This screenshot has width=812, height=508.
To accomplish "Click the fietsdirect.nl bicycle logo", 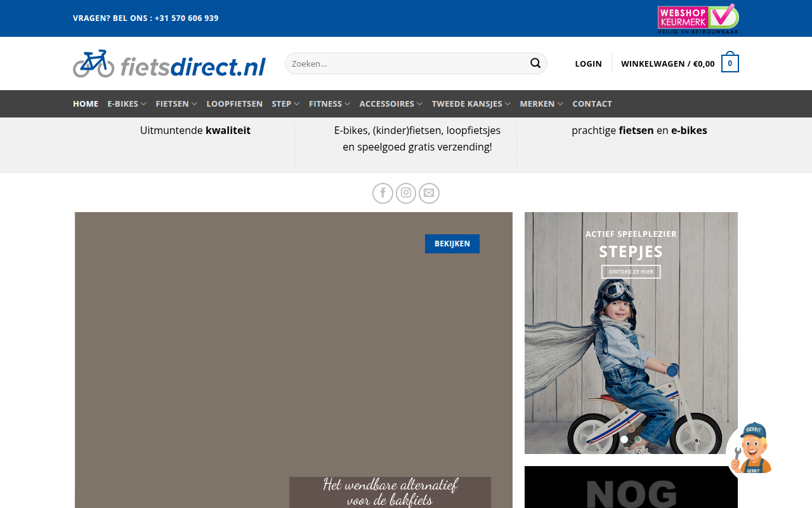I will coord(169,63).
